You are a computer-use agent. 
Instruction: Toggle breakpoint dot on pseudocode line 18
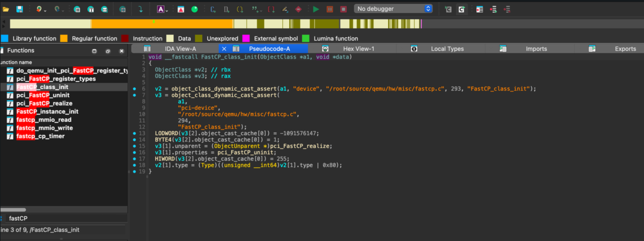tap(135, 165)
